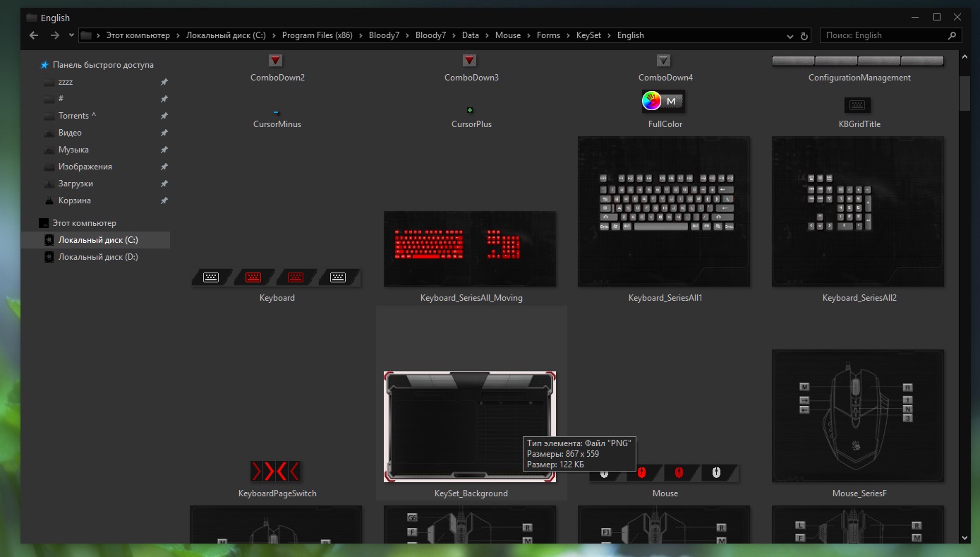The image size is (980, 557).
Task: Click the "Mouse_SeriesF" file name
Action: coord(859,493)
